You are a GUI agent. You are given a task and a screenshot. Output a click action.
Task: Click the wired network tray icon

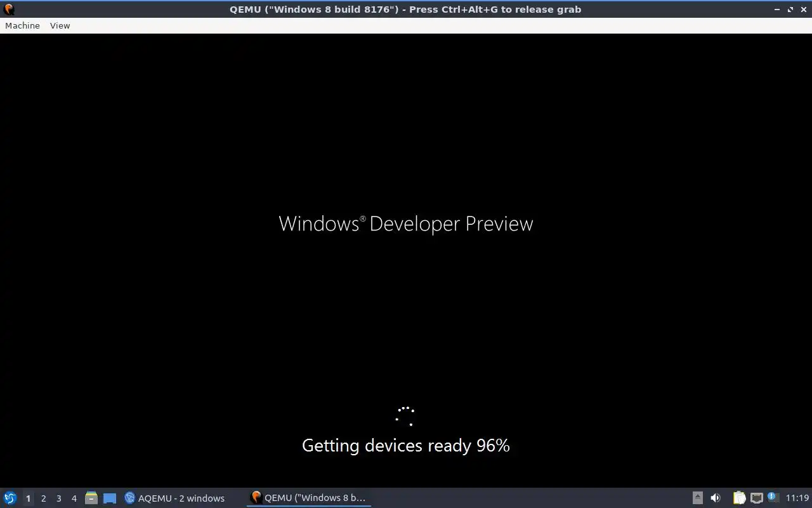click(x=756, y=498)
